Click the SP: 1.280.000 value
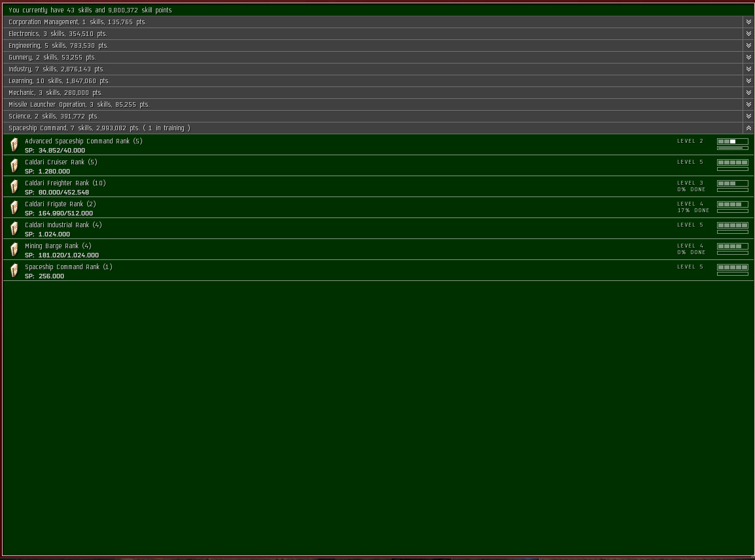The width and height of the screenshot is (755, 560). coord(48,172)
